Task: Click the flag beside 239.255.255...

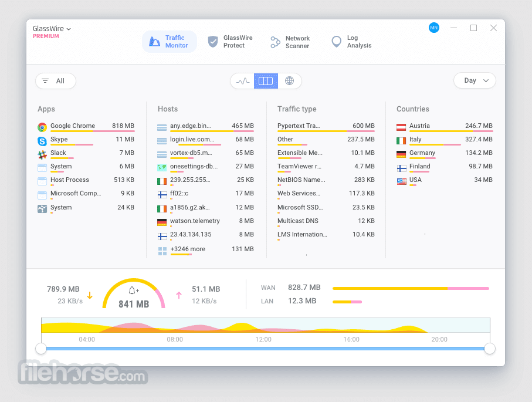Action: [x=162, y=181]
